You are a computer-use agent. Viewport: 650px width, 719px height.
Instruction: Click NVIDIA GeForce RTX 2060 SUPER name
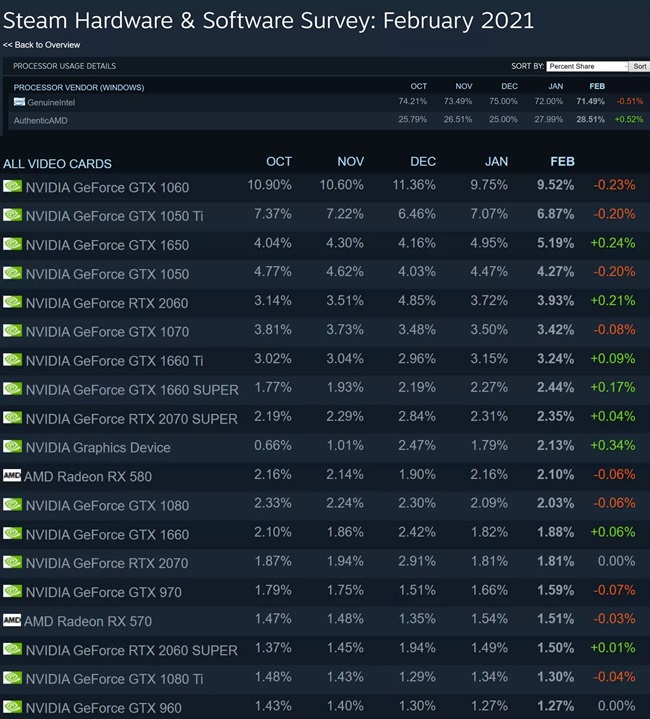(x=132, y=651)
